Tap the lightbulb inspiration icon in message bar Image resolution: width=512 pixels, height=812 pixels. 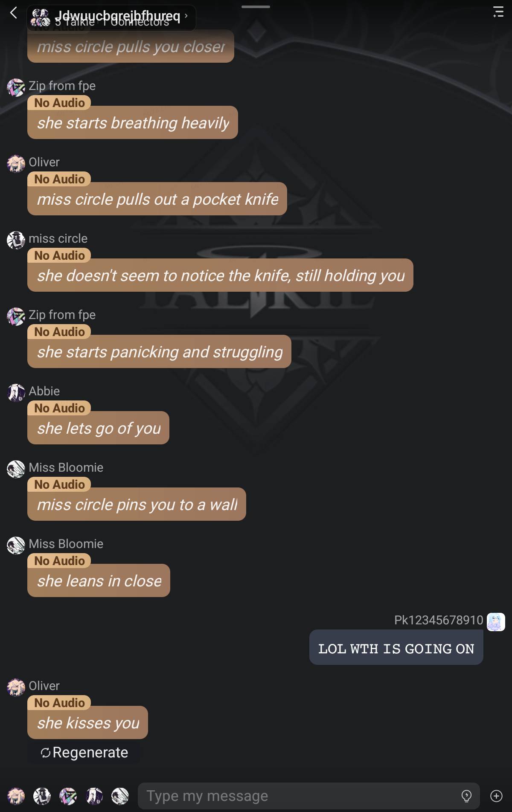click(x=466, y=796)
